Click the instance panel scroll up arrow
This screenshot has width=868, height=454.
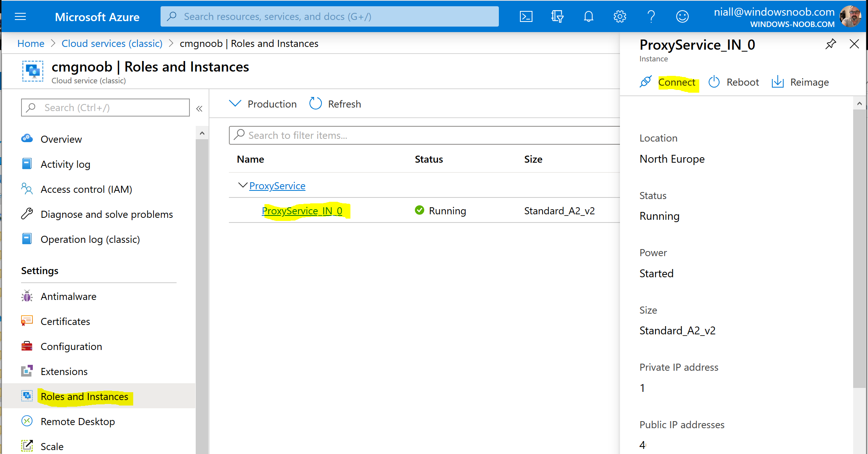[x=859, y=104]
